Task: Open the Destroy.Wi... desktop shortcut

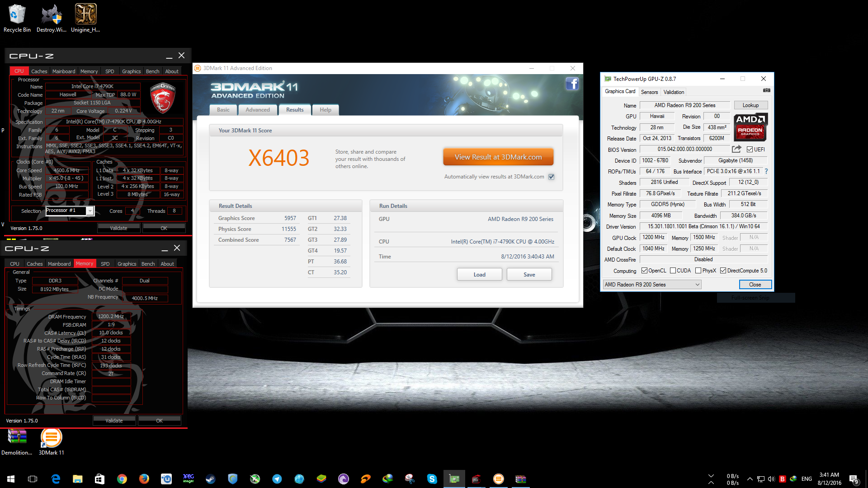Action: [x=52, y=18]
